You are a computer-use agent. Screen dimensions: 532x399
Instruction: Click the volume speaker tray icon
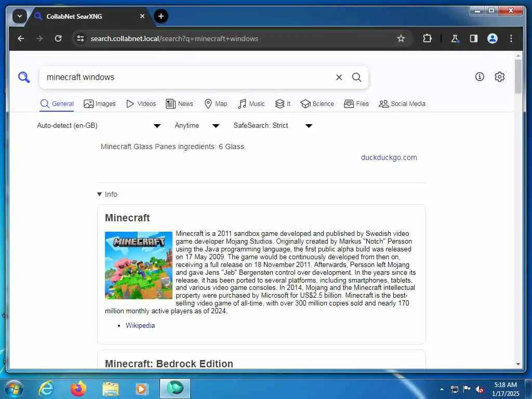(479, 389)
